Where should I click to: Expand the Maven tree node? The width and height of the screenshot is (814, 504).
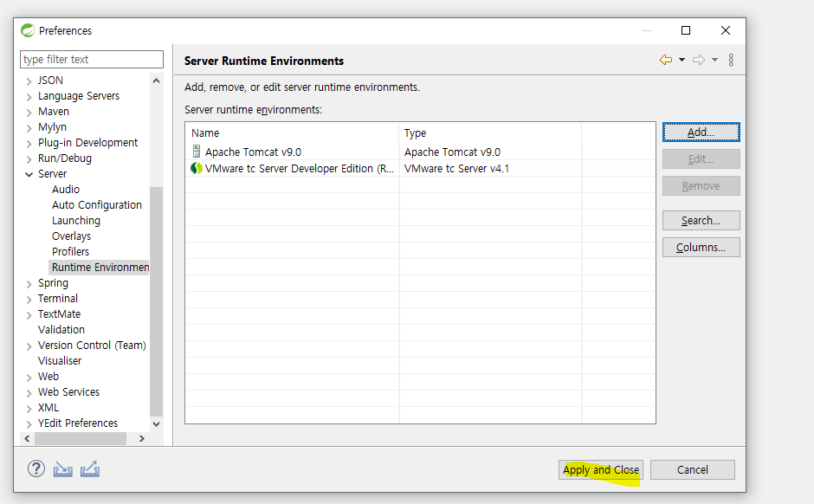coord(29,112)
